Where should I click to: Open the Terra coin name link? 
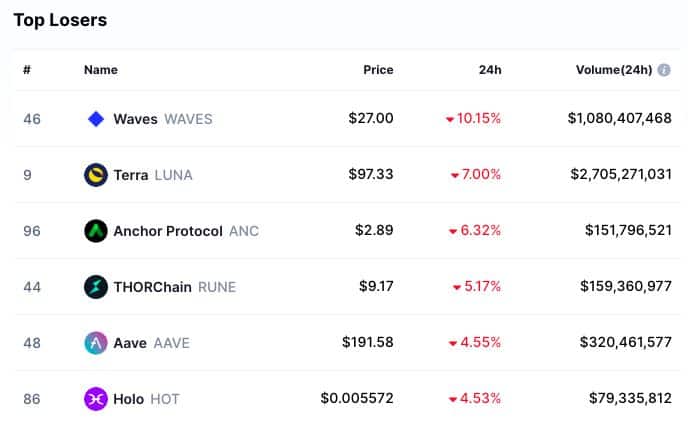point(131,175)
